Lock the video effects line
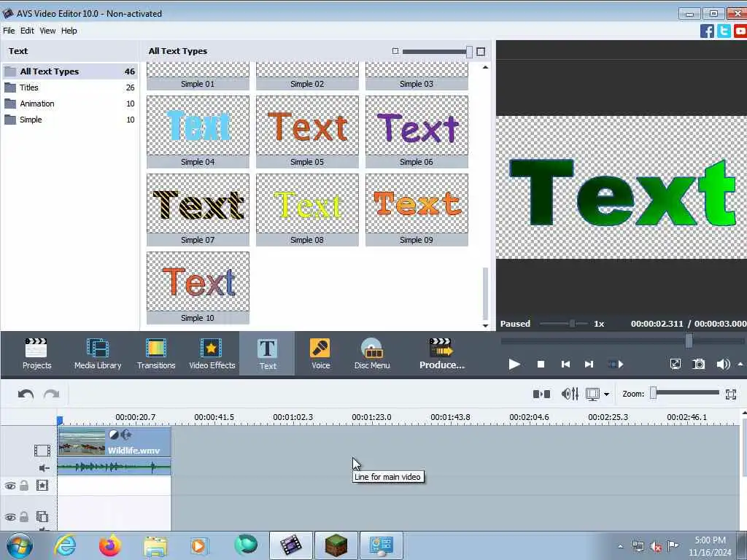Viewport: 747px width, 560px height. (x=24, y=486)
